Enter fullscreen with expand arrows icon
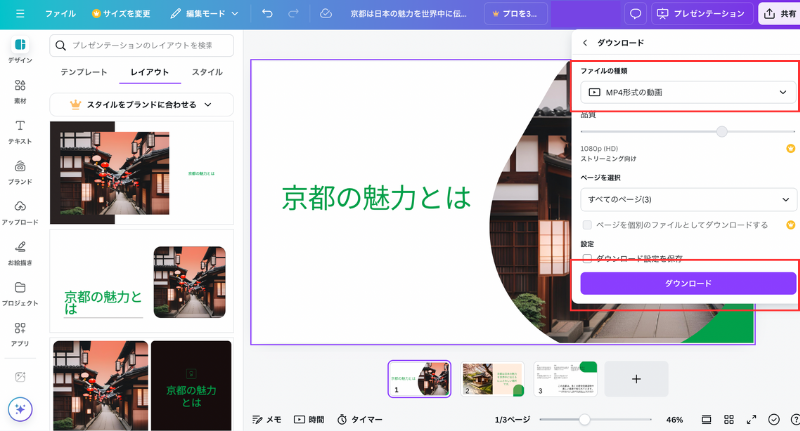 tap(751, 419)
